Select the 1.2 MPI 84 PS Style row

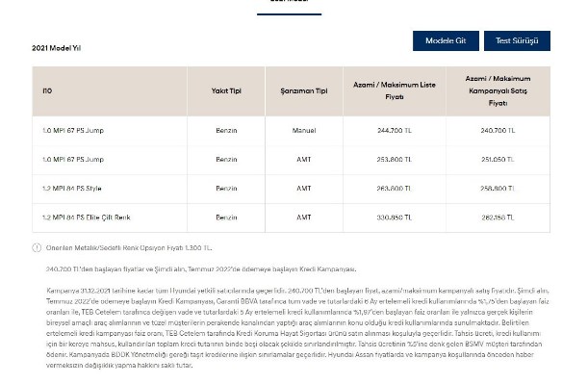[291, 189]
